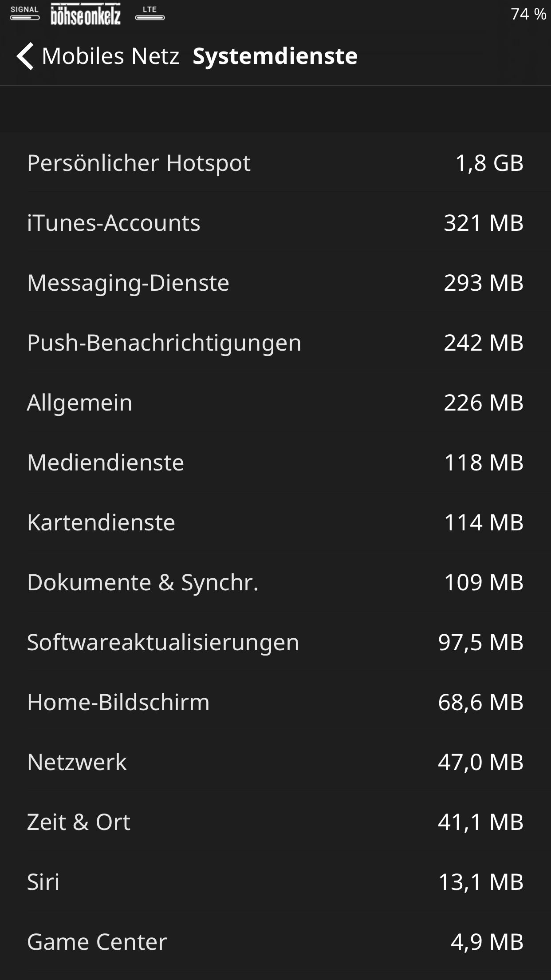Tap the SIGNAL strength indicator icon
The image size is (551, 980).
[x=24, y=13]
